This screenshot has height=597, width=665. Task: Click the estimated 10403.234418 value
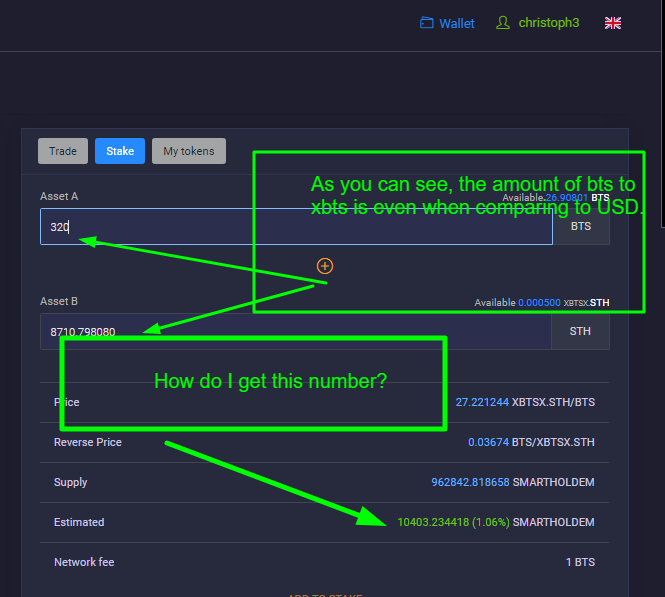433,522
